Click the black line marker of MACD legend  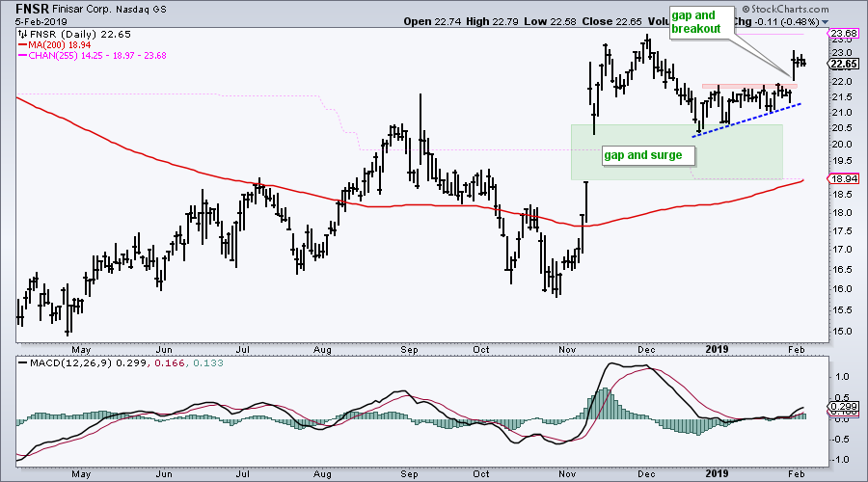point(23,363)
